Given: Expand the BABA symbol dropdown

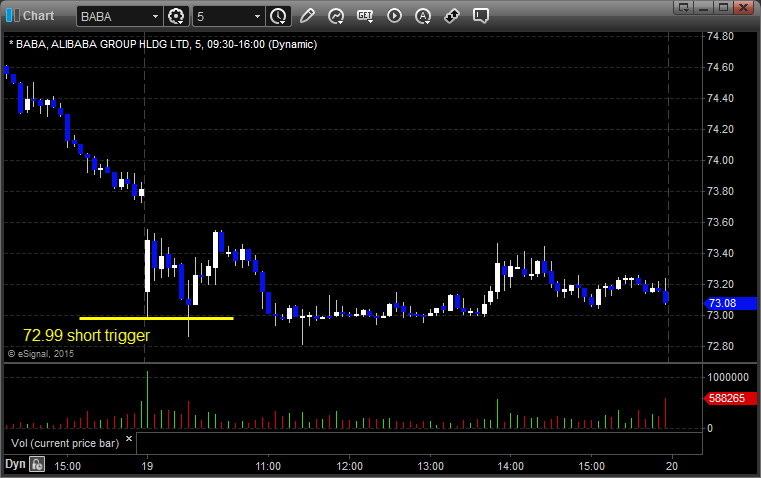Looking at the screenshot, I should click(x=154, y=16).
